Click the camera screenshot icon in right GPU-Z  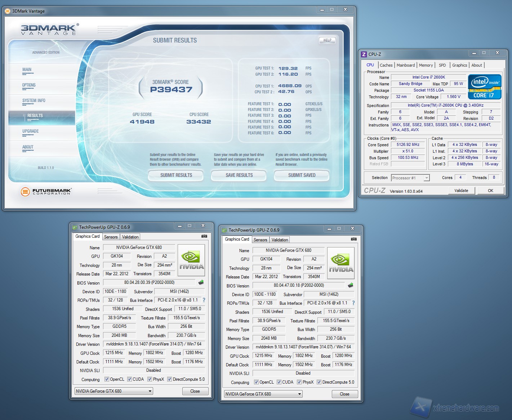coord(354,239)
